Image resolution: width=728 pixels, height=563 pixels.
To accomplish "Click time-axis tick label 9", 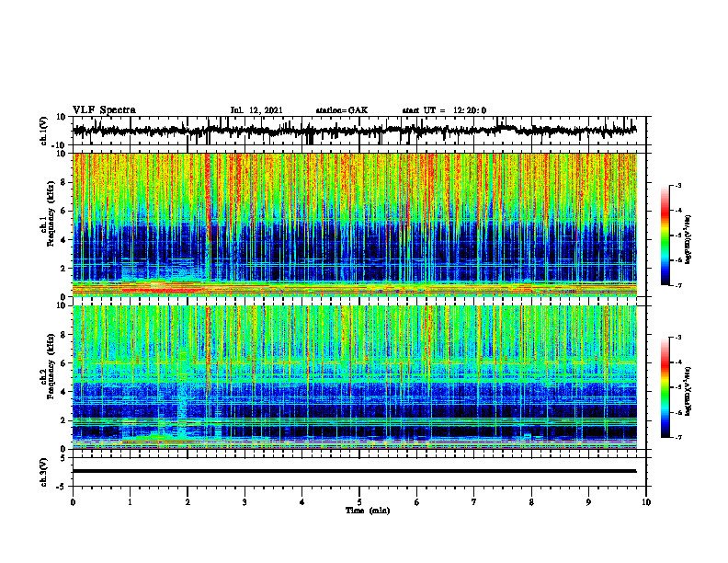I will coord(588,502).
